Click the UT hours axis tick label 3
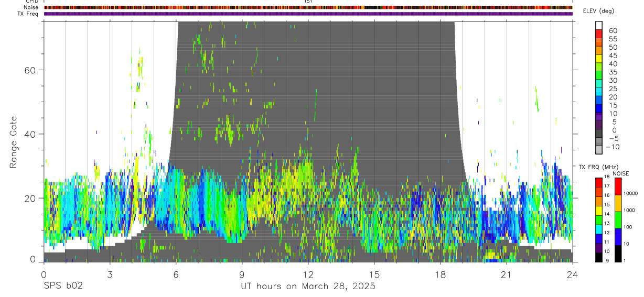Viewport: 644px width, 297px height. (110, 274)
